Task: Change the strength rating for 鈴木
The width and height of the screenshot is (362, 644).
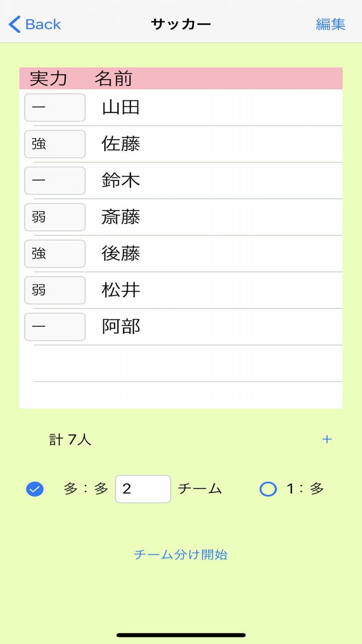Action: click(x=54, y=181)
